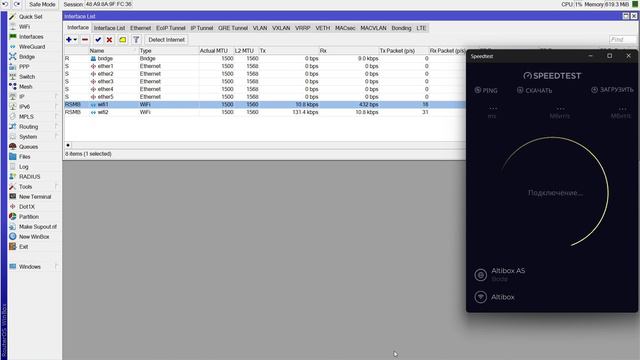This screenshot has width=640, height=360.
Task: Open the filter funnel icon
Action: tap(136, 40)
